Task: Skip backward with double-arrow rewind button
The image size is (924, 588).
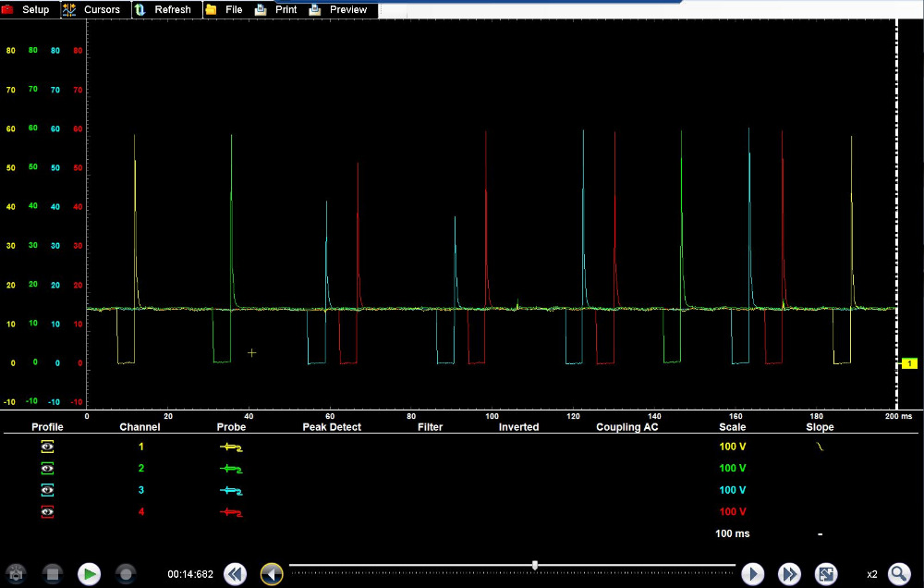Action: pos(235,574)
